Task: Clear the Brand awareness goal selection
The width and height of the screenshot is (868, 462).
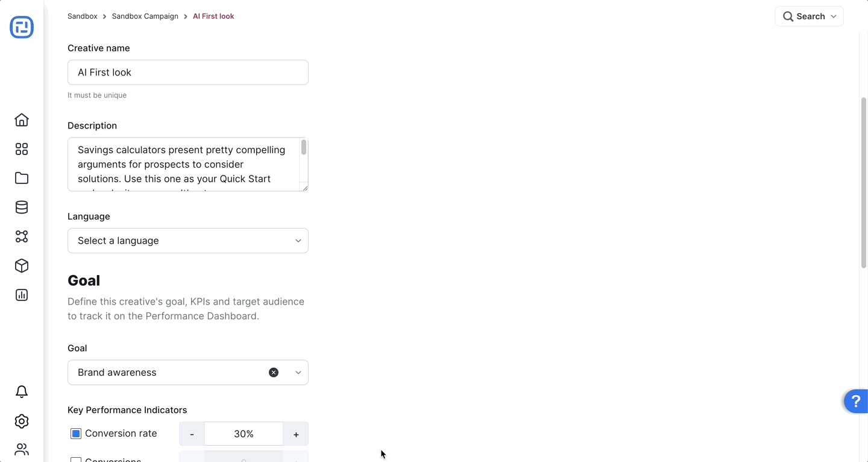Action: pyautogui.click(x=274, y=373)
